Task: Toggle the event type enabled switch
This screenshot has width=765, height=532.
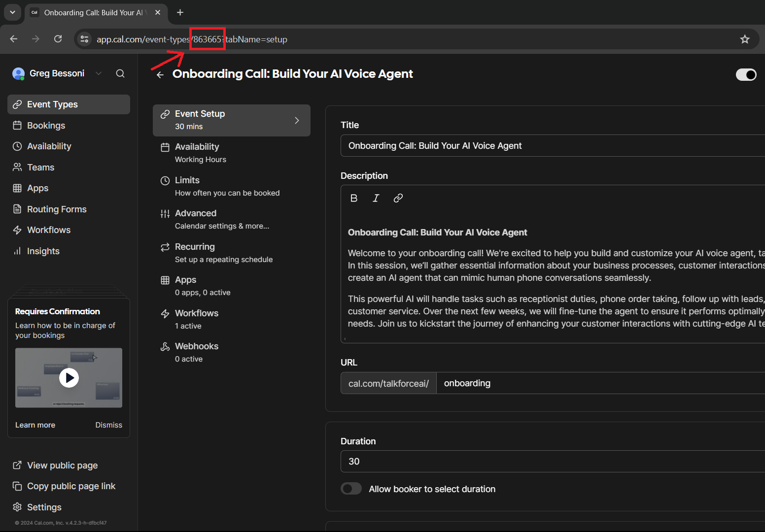Action: (x=746, y=74)
